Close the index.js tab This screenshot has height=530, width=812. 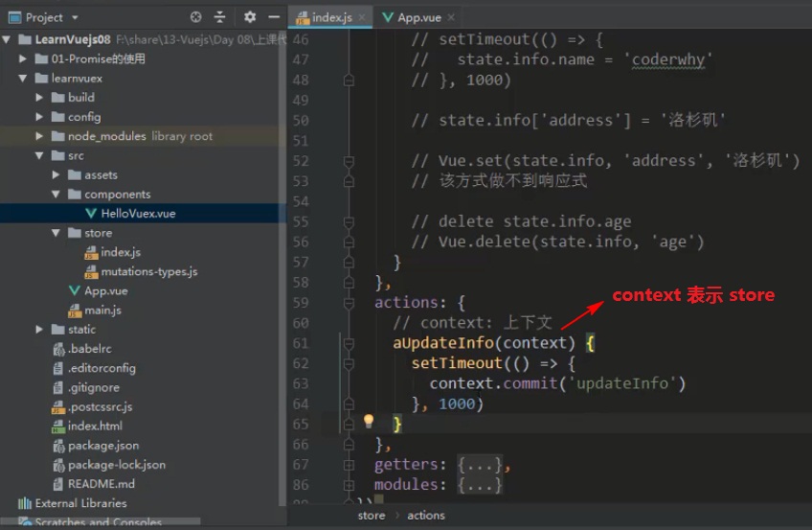pyautogui.click(x=361, y=17)
